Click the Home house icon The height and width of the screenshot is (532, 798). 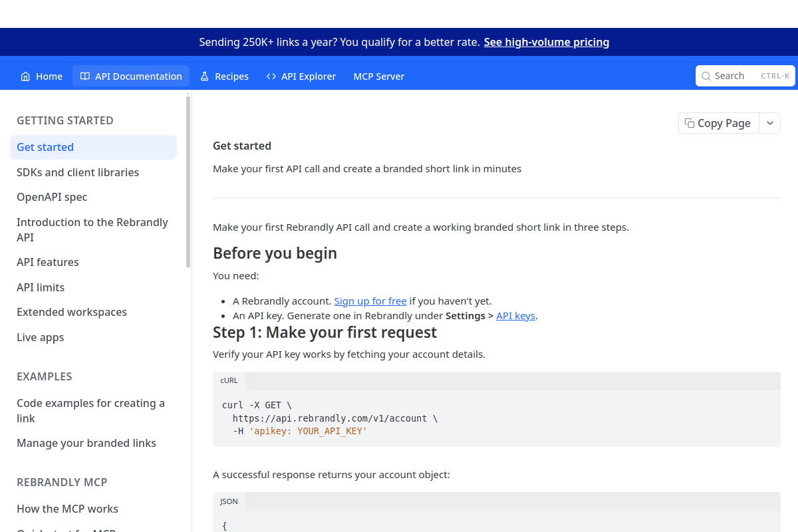26,76
